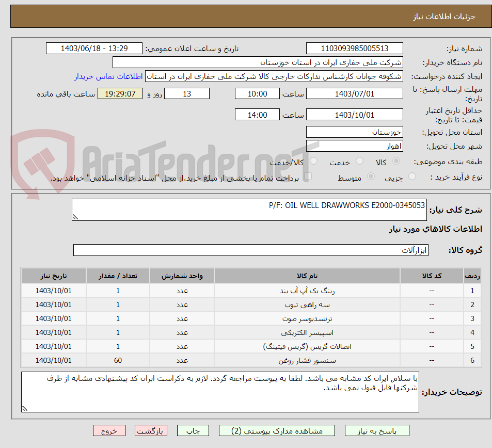The width and height of the screenshot is (492, 448).
Task: Click the اطلاعات کالاهای مورد نیاز heading
Action: [x=436, y=229]
